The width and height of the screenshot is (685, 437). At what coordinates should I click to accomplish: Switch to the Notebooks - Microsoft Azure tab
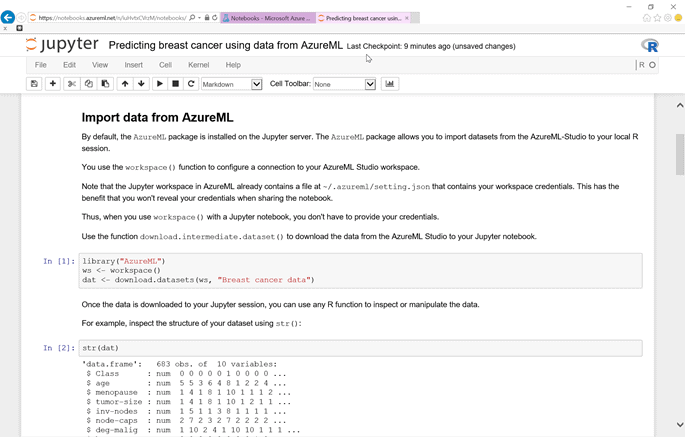(x=268, y=18)
